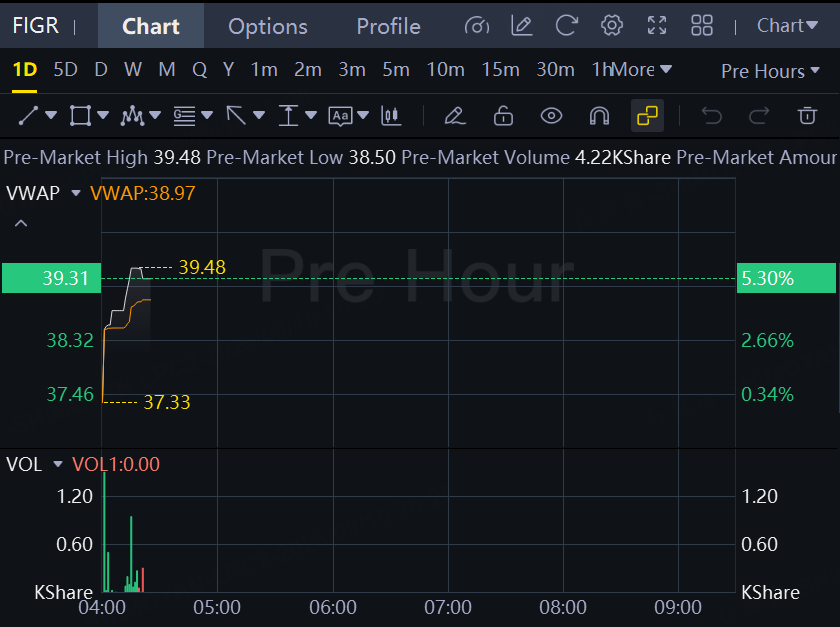
Task: Switch to the Options tab
Action: pos(268,26)
